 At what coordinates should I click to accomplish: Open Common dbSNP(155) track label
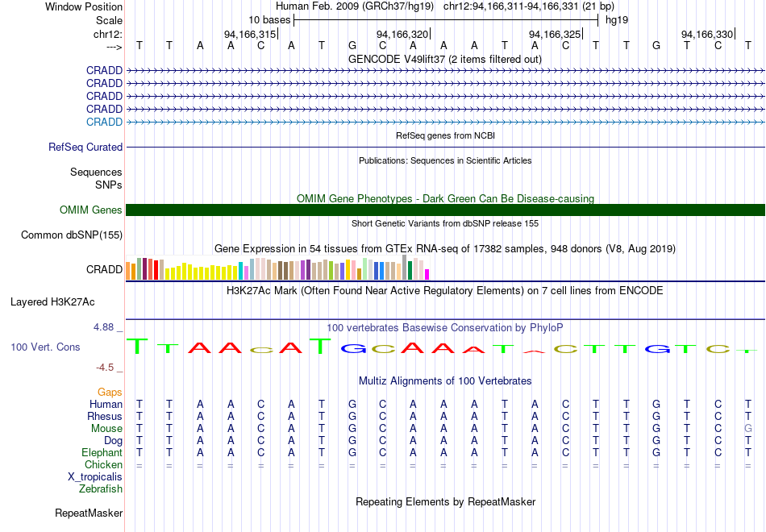[72, 235]
